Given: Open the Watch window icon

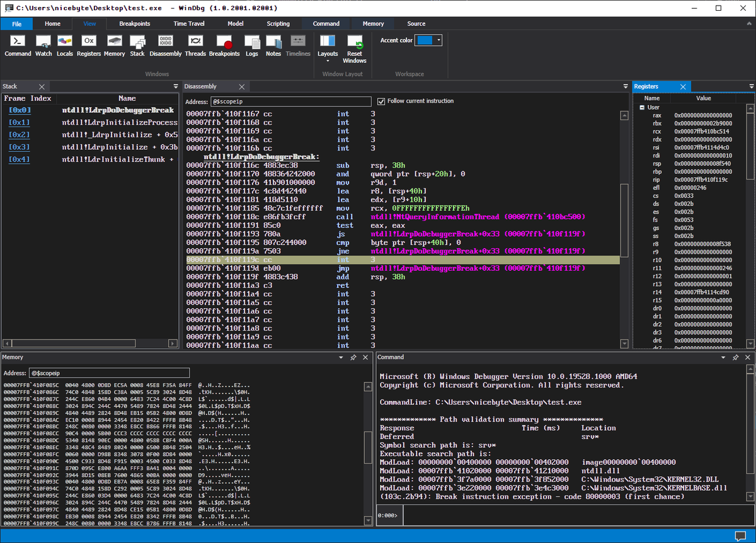Looking at the screenshot, I should 43,45.
